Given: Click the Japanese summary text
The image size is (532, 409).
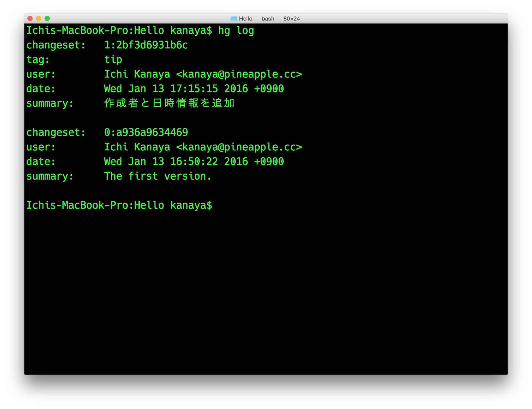Looking at the screenshot, I should [x=169, y=103].
